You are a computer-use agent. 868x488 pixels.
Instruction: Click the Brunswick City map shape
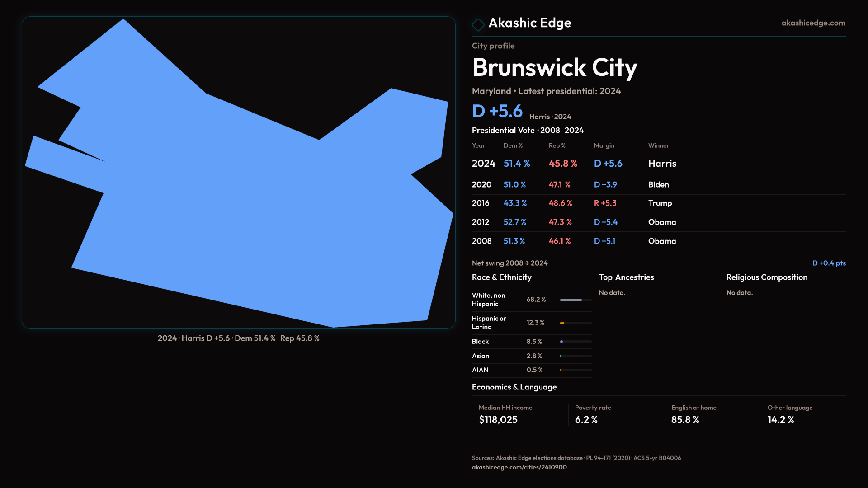pyautogui.click(x=253, y=208)
